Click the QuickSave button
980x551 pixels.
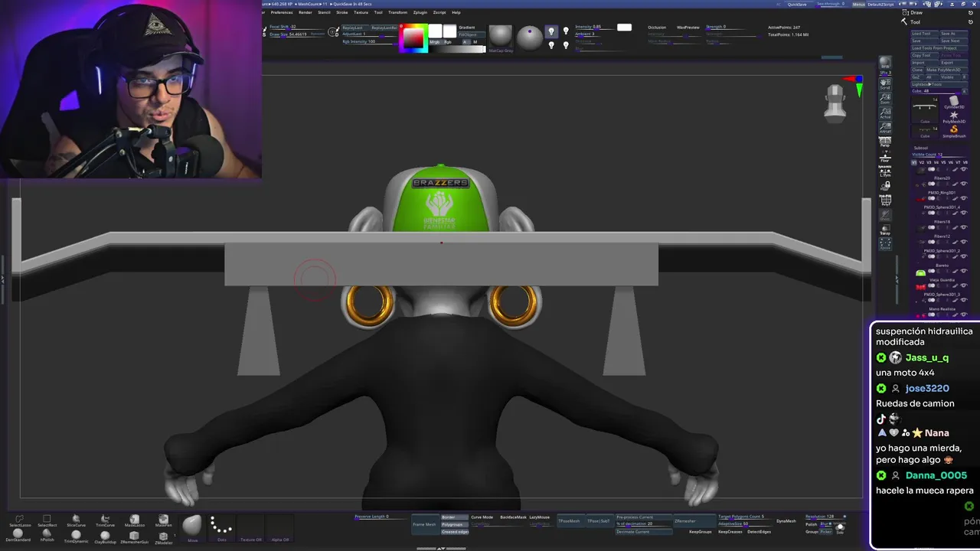pos(797,4)
